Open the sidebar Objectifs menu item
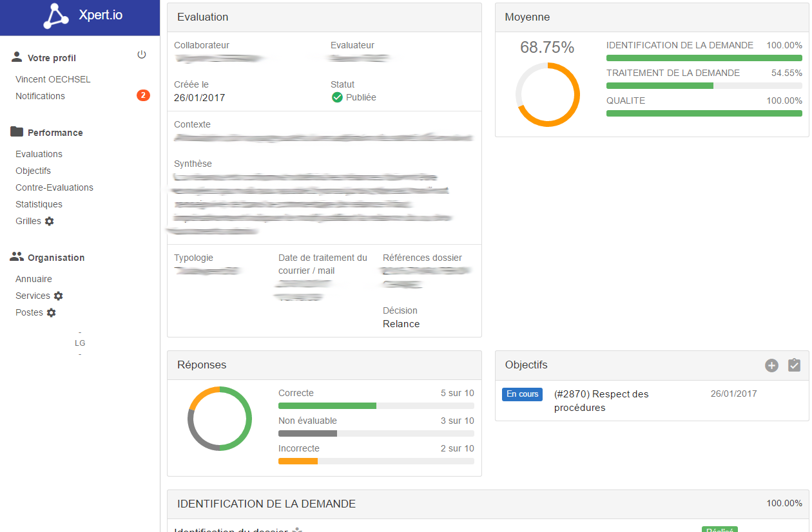The height and width of the screenshot is (532, 812). [33, 171]
